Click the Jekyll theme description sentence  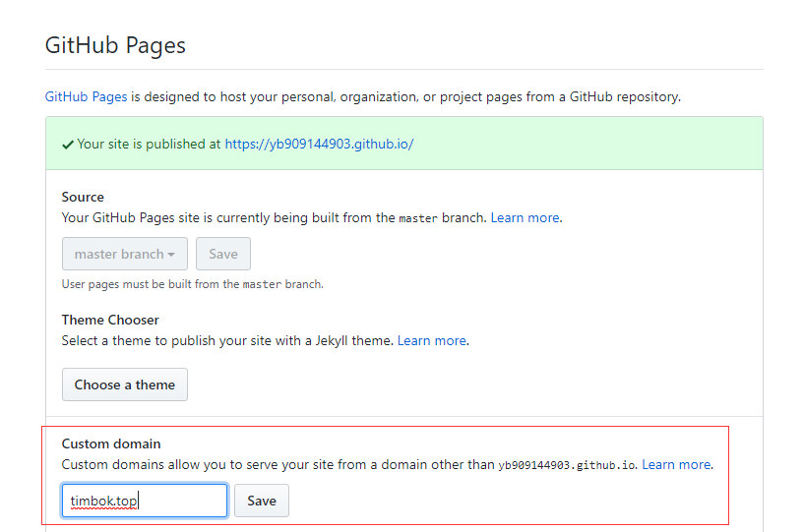click(x=226, y=340)
